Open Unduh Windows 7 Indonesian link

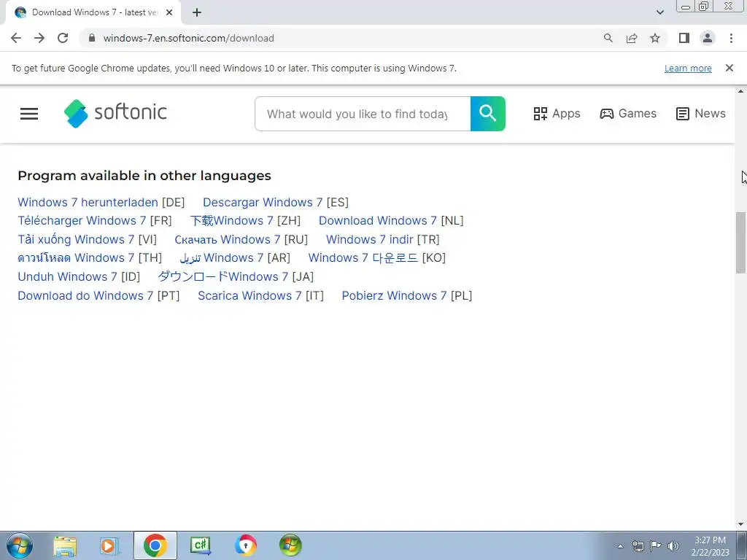tap(67, 276)
